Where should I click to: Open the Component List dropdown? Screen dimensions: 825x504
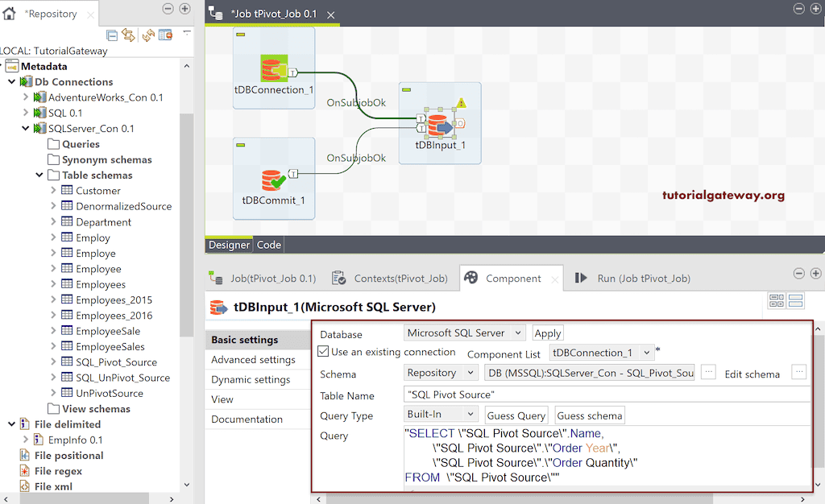pos(602,353)
